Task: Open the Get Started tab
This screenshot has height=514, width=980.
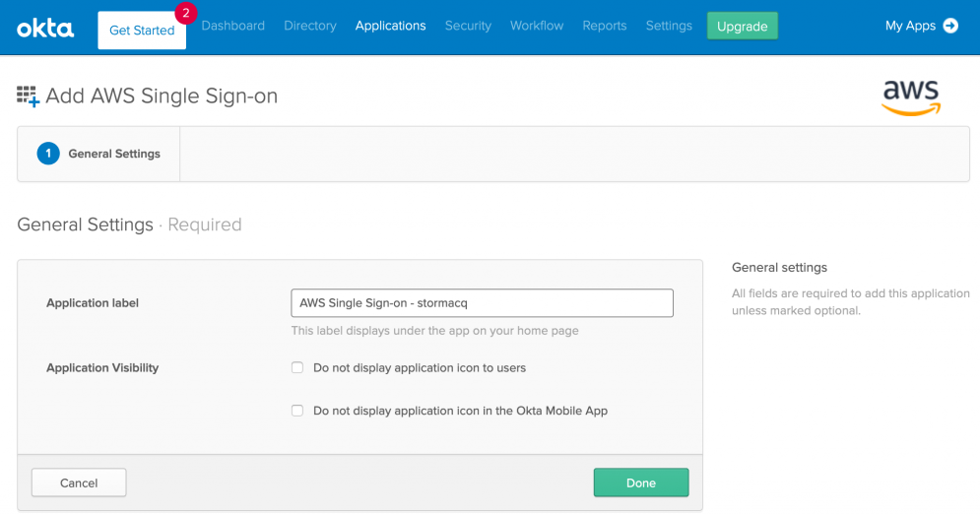Action: [142, 30]
